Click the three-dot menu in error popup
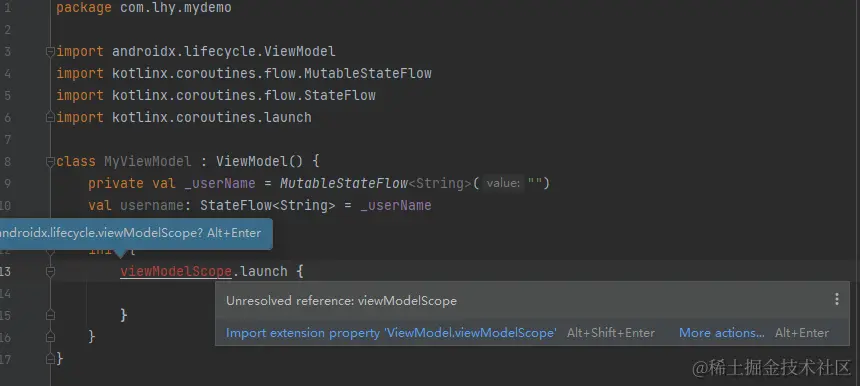This screenshot has height=386, width=860. (836, 299)
